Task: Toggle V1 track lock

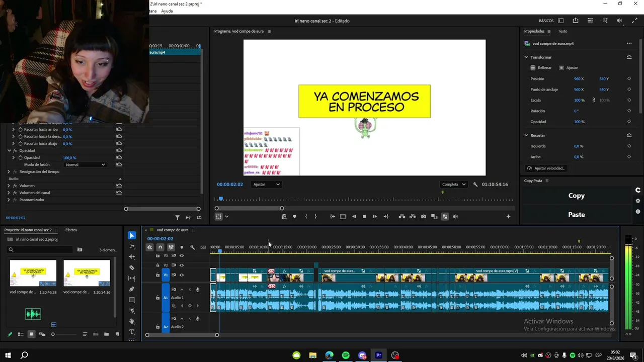Action: click(x=157, y=275)
